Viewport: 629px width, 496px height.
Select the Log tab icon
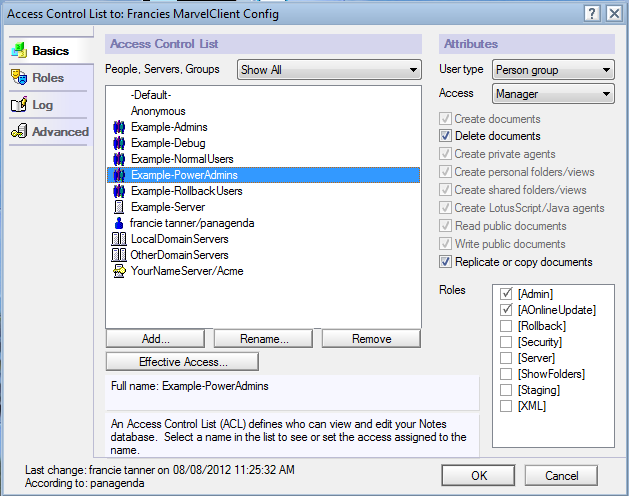(19, 104)
